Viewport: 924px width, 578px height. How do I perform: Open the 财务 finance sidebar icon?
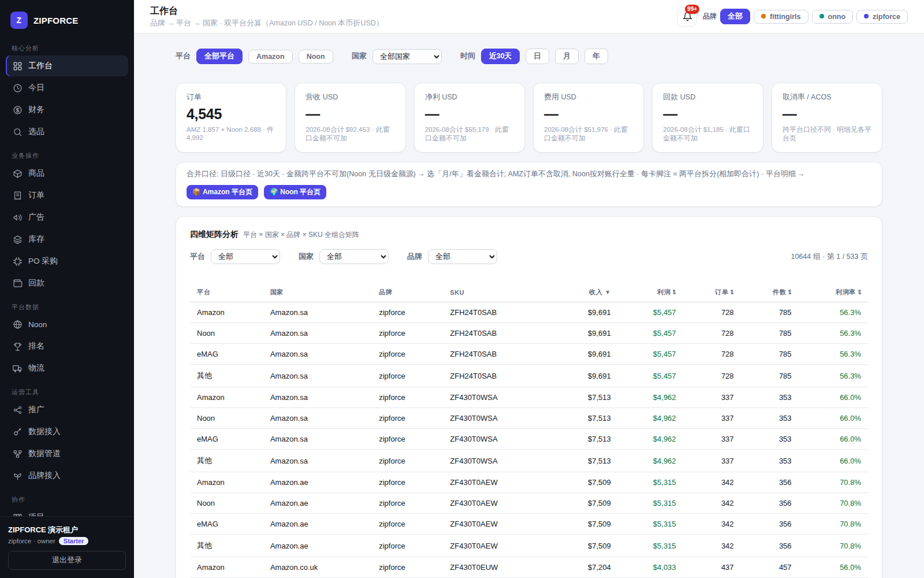pyautogui.click(x=18, y=110)
